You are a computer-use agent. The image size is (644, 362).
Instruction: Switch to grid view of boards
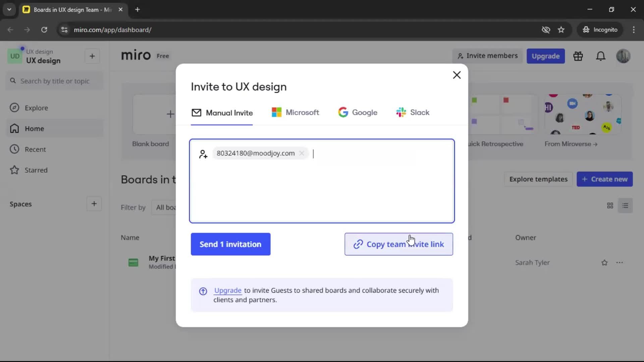[x=610, y=206]
